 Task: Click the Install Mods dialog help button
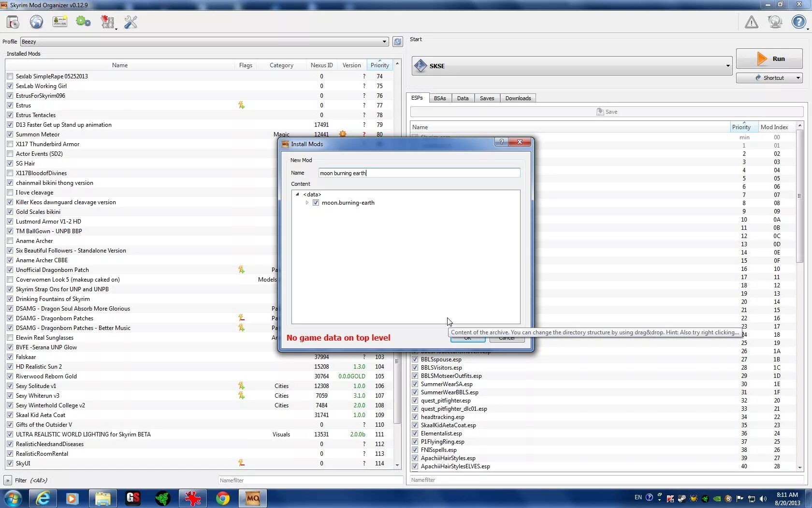[501, 142]
